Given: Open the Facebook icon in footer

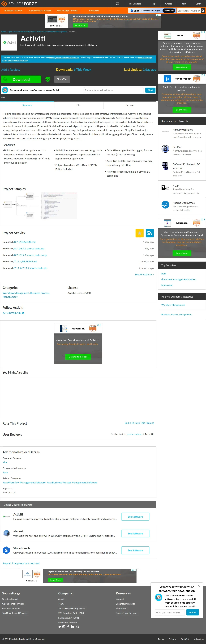Looking at the screenshot, I should coord(68,627).
